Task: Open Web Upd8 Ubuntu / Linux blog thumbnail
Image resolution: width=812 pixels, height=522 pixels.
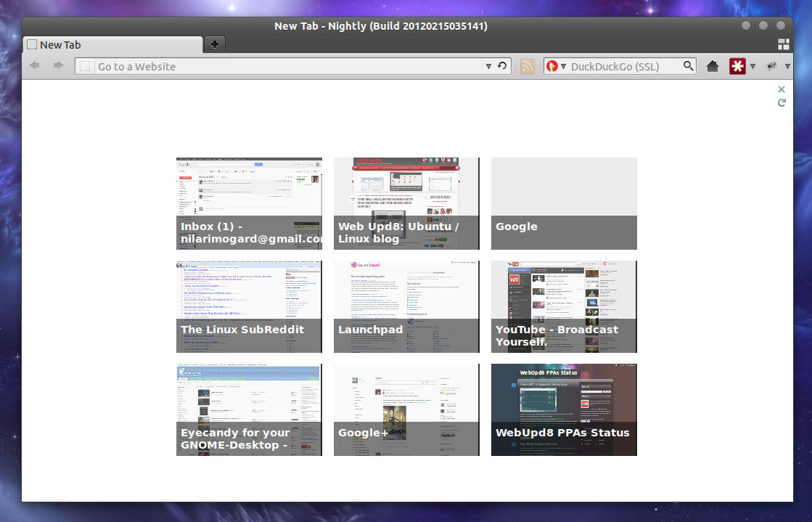Action: click(x=406, y=204)
